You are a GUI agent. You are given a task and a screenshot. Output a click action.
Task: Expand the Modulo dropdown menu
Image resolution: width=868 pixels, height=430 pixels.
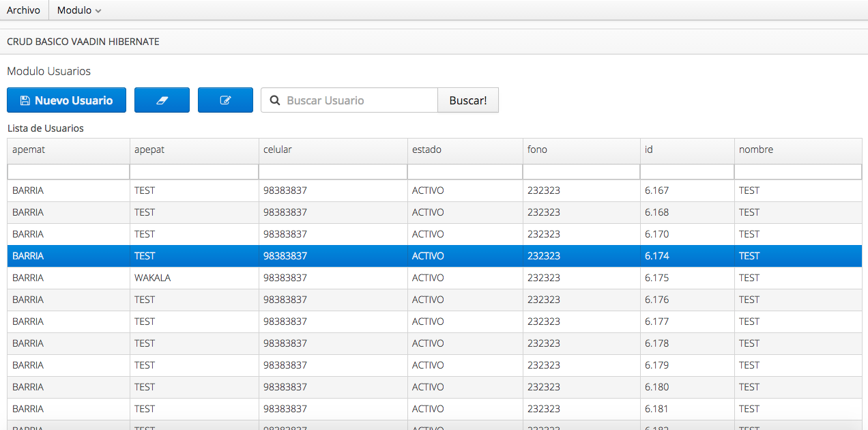point(79,10)
